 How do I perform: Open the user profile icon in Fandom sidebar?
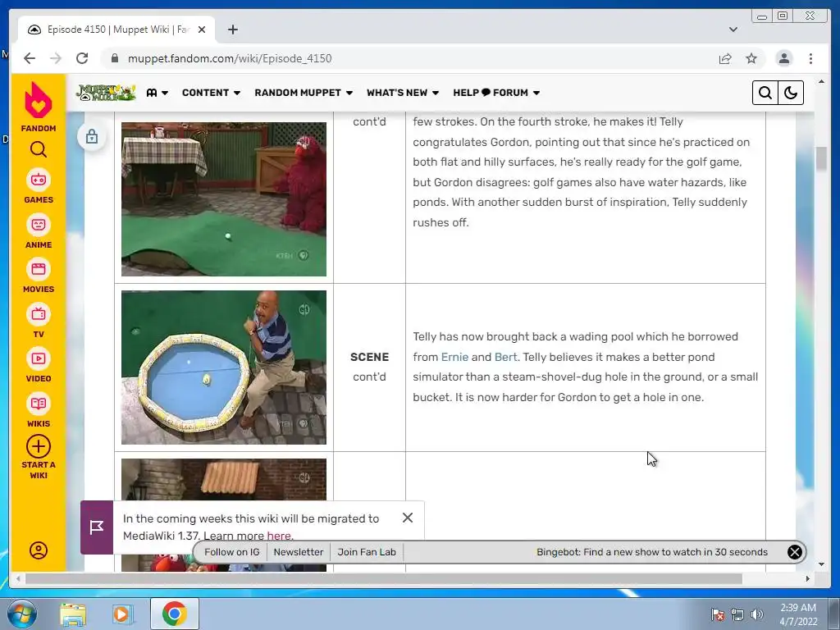tap(38, 550)
